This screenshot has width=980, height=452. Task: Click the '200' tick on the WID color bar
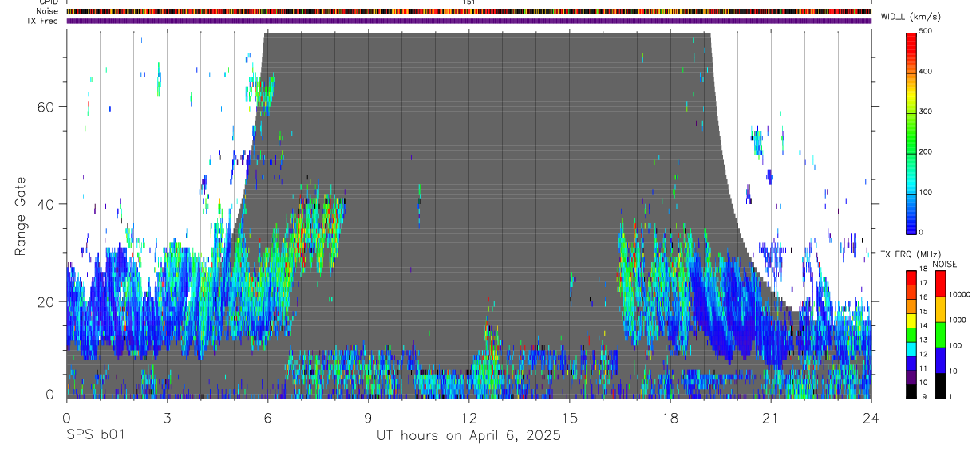click(x=926, y=151)
